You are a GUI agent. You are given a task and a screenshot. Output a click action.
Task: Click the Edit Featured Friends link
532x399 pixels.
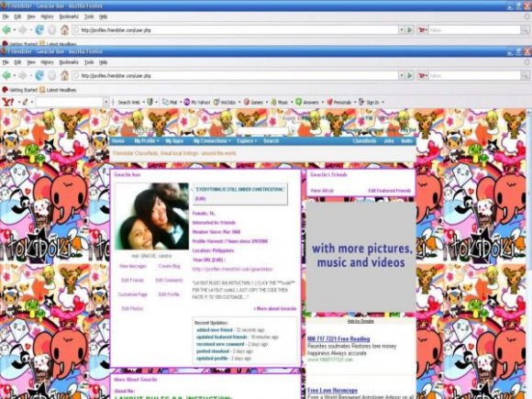pos(390,191)
